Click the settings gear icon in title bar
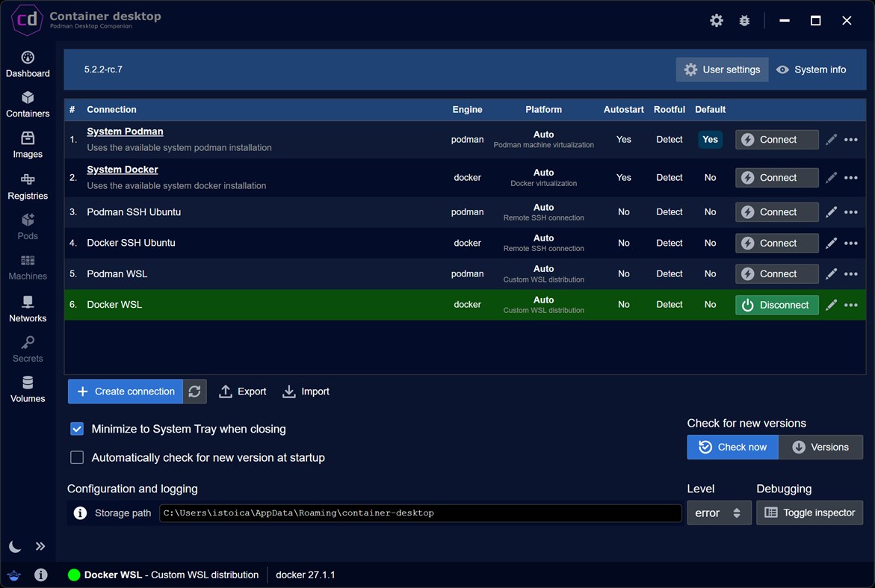 (x=716, y=21)
